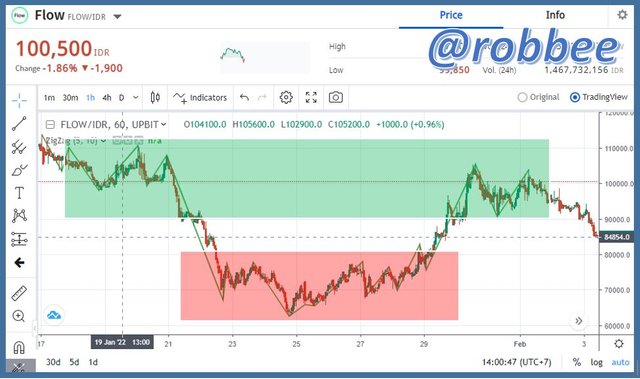
Task: Click the 14:00:47 (UTC+7) timezone button
Action: point(516,362)
